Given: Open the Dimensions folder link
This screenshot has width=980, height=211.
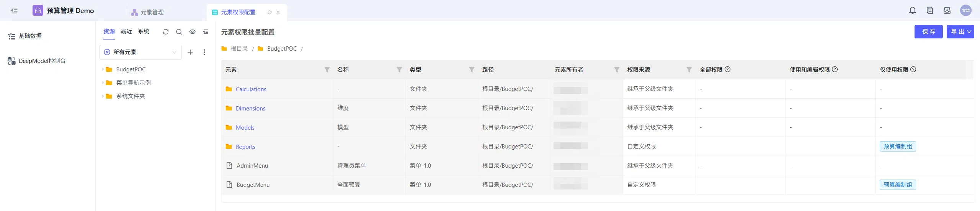Looking at the screenshot, I should [x=250, y=108].
